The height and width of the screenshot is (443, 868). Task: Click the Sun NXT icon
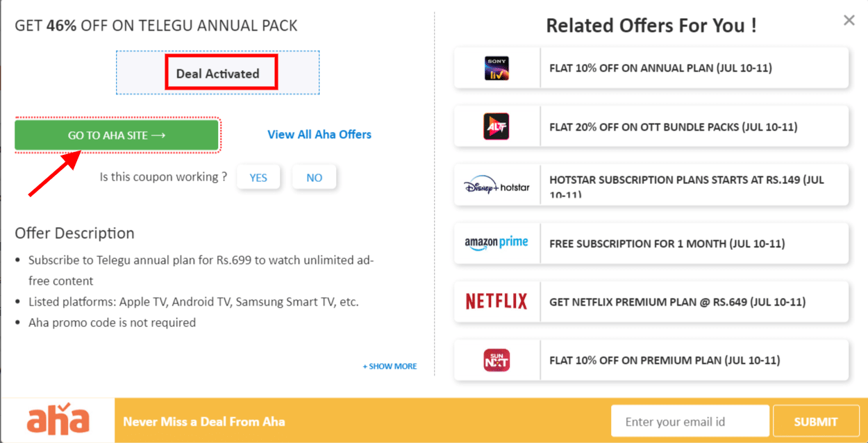(x=496, y=360)
